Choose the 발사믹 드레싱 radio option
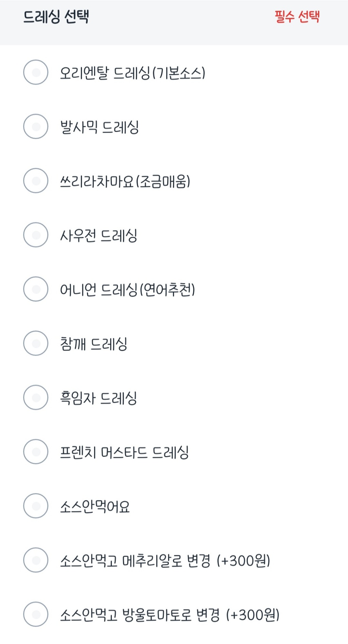Image resolution: width=348 pixels, height=644 pixels. (36, 127)
